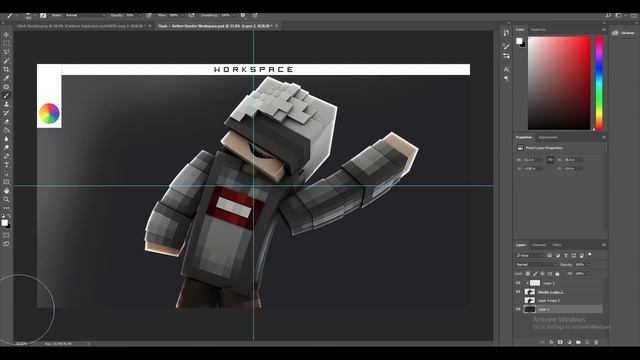Hide the selected bottom layer
Image resolution: width=640 pixels, height=360 pixels.
pyautogui.click(x=518, y=309)
